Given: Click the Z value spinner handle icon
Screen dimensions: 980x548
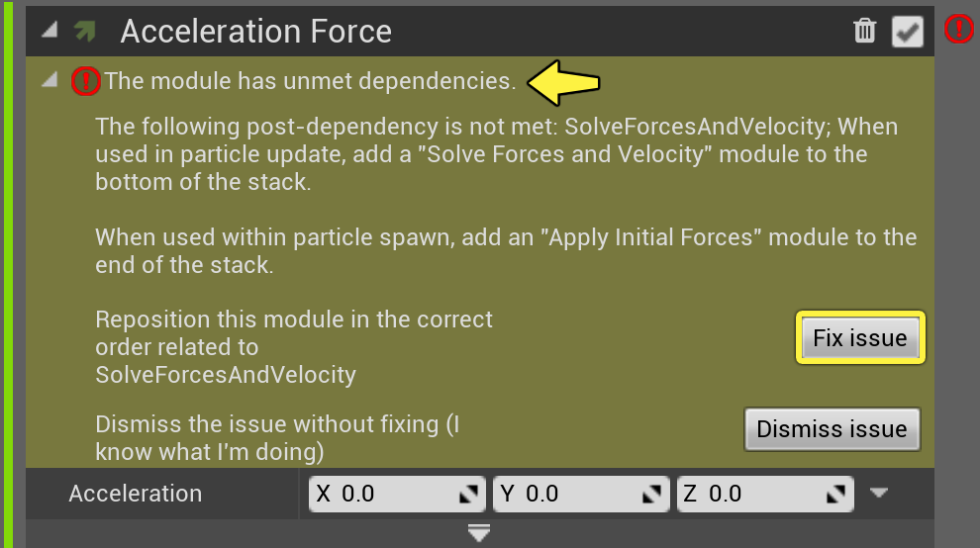Looking at the screenshot, I should [x=835, y=495].
